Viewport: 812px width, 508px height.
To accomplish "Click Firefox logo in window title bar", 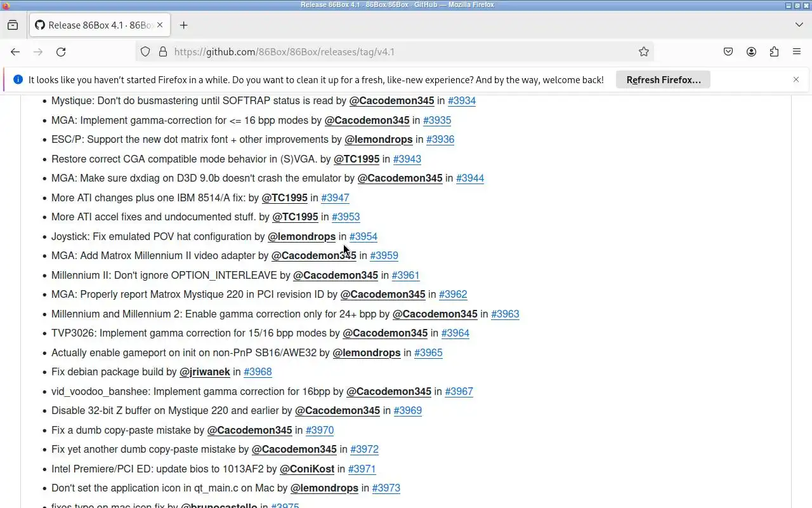I will [6, 5].
